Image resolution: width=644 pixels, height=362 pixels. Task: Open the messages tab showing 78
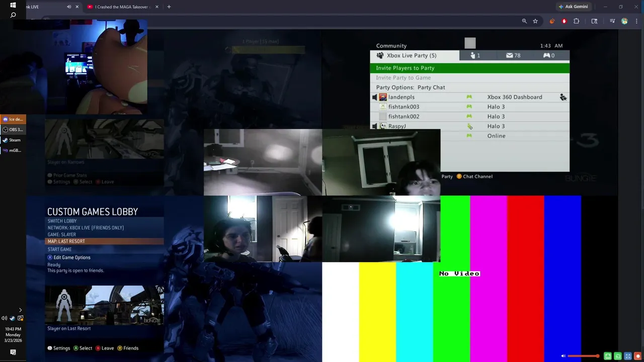(513, 56)
